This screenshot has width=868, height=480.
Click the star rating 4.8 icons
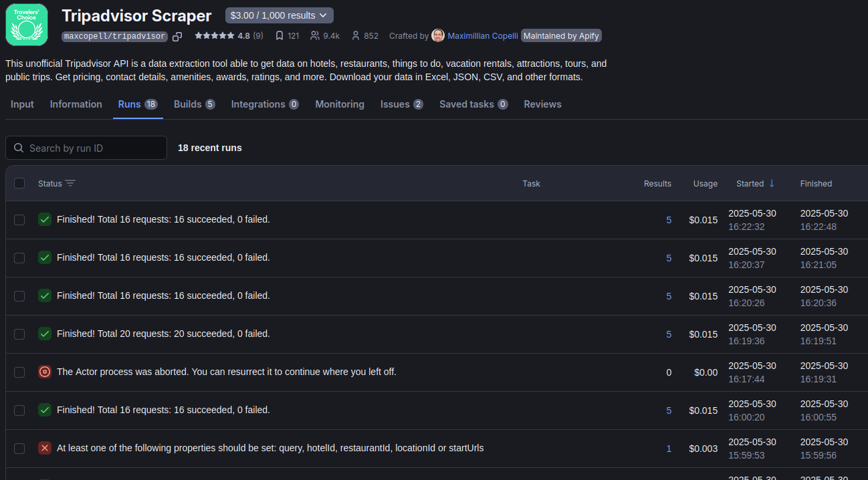point(214,36)
